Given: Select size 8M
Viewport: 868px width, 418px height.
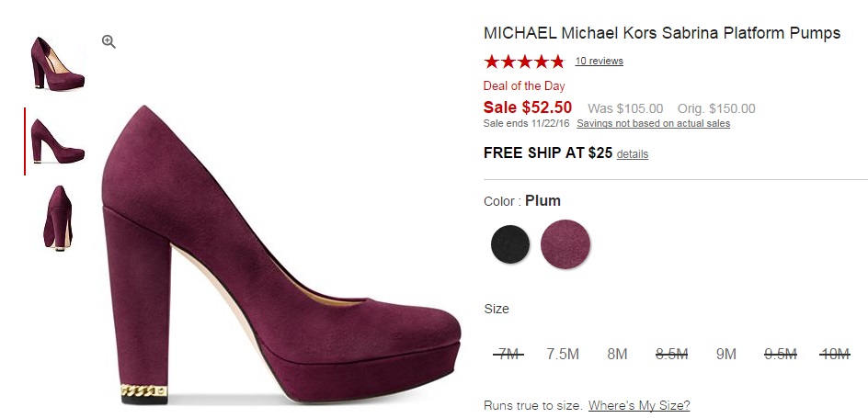Looking at the screenshot, I should pyautogui.click(x=617, y=355).
